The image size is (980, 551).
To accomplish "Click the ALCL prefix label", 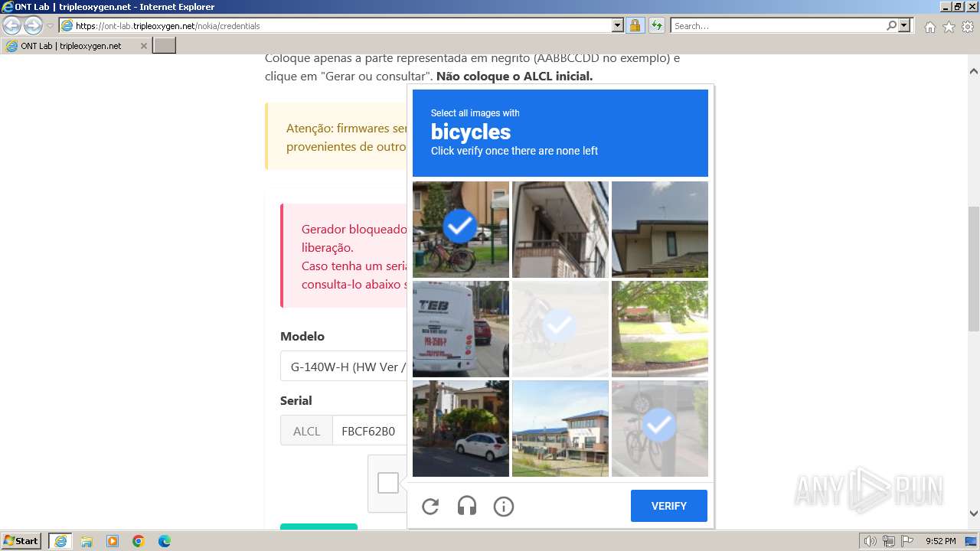I will pos(306,431).
